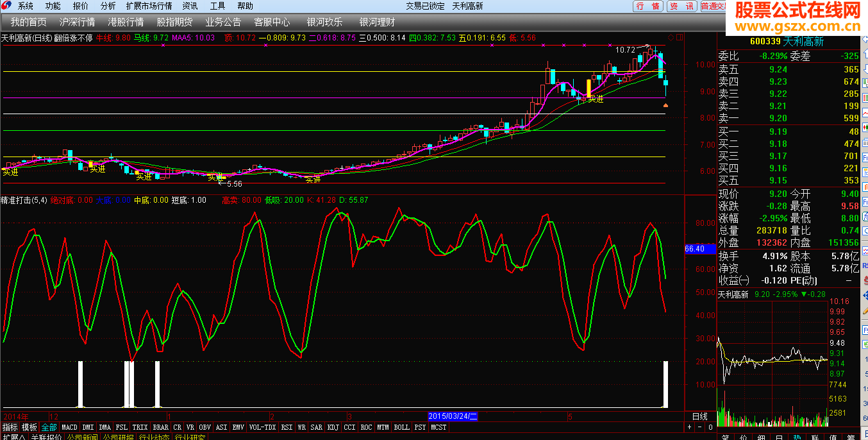The height and width of the screenshot is (440, 868).
Task: Open the 公司新闻 tab
Action: coord(82,437)
